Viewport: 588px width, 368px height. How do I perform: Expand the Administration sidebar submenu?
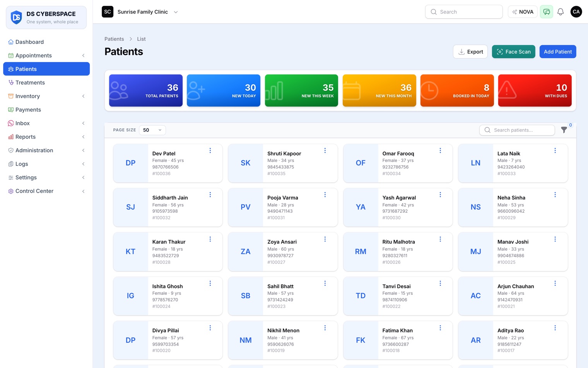[83, 150]
